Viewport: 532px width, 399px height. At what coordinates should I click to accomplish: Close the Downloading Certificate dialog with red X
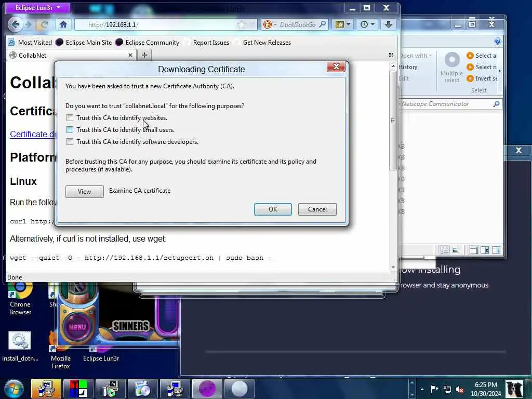(x=336, y=66)
